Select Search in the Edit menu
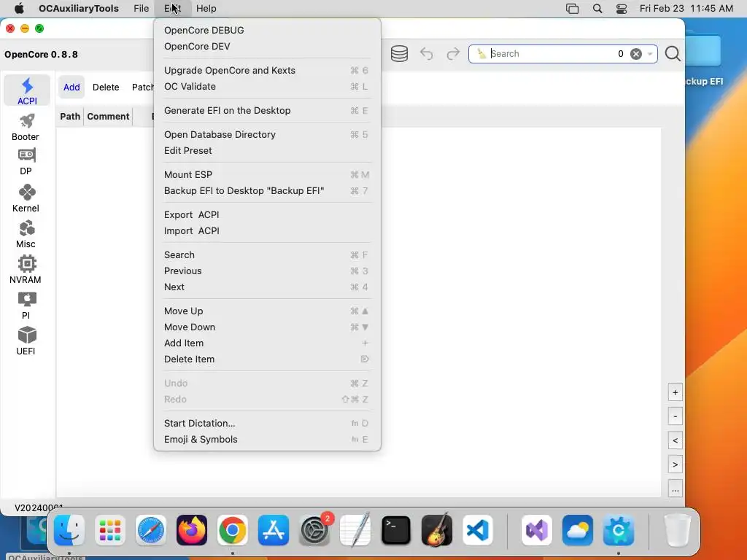Viewport: 747px width, 560px height. pyautogui.click(x=267, y=254)
